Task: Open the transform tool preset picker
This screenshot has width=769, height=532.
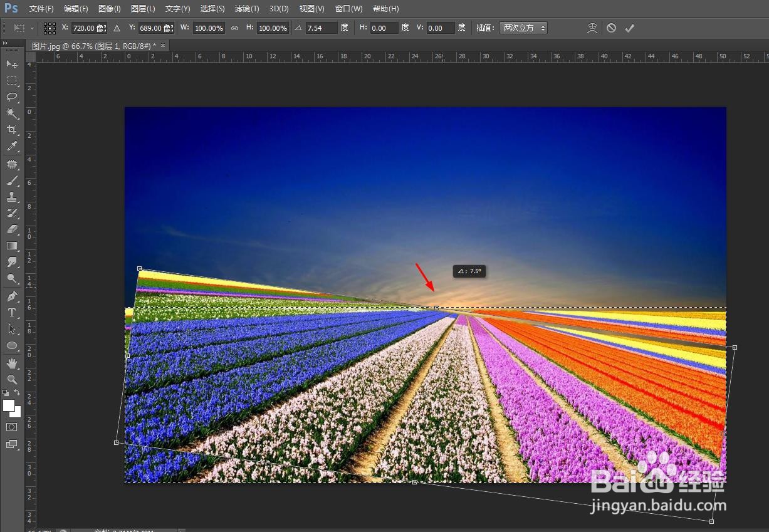Action: coord(24,28)
